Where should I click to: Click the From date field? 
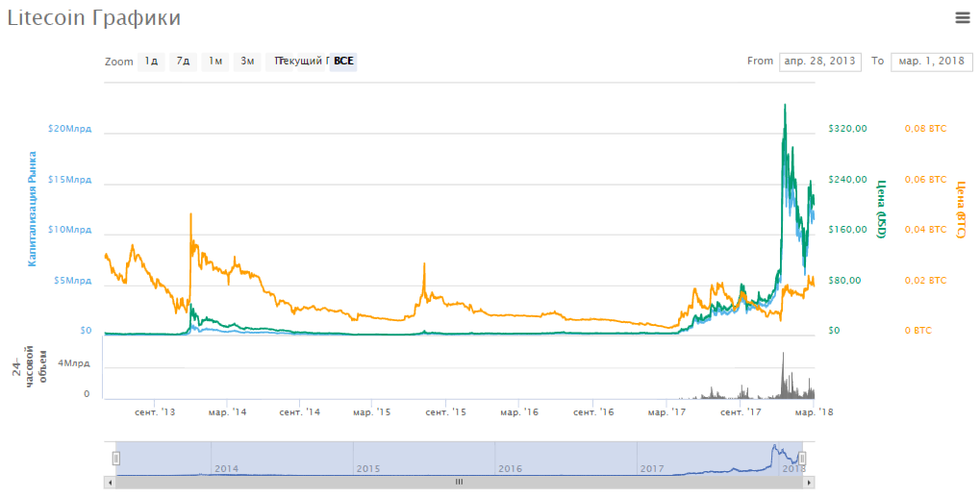[819, 62]
